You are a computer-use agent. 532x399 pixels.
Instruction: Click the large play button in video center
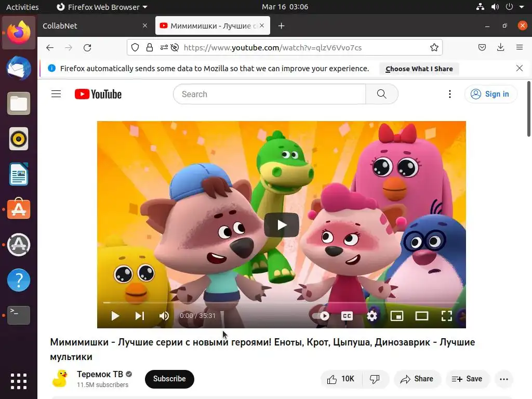281,224
